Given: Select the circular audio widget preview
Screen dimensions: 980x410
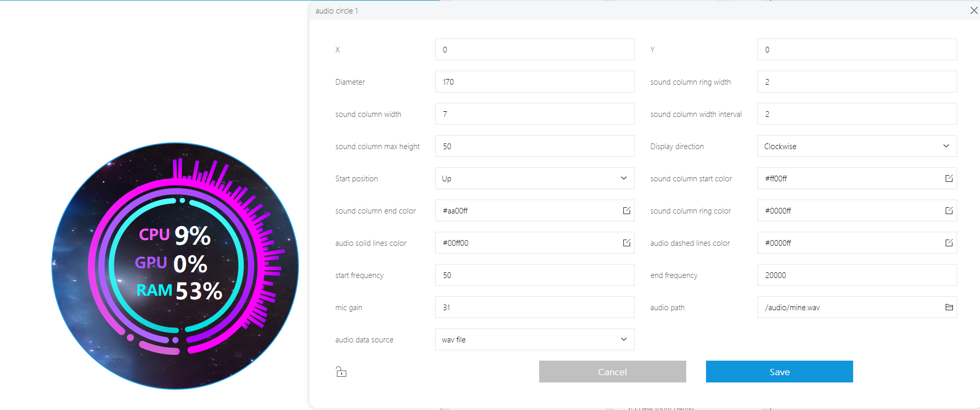Looking at the screenshot, I should pyautogui.click(x=175, y=266).
